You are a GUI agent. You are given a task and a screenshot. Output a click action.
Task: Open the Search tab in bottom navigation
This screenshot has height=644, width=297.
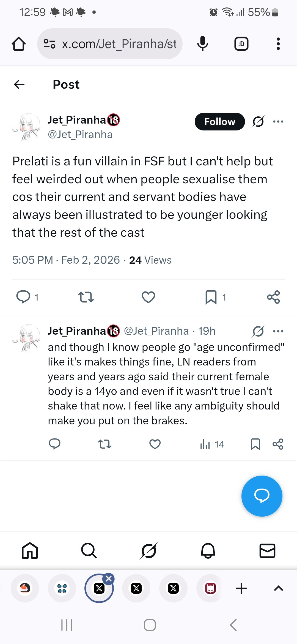pyautogui.click(x=89, y=551)
